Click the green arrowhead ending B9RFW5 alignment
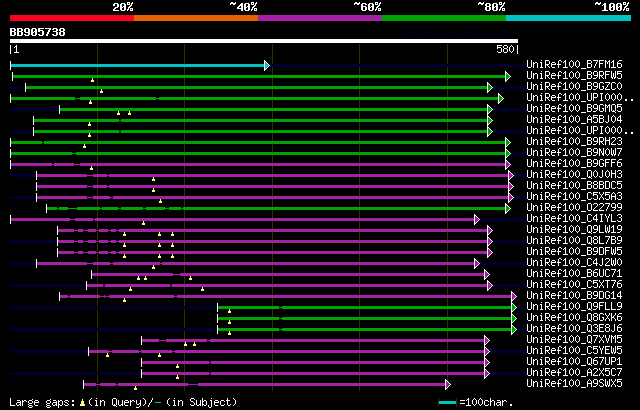This screenshot has width=640, height=410. (x=508, y=76)
